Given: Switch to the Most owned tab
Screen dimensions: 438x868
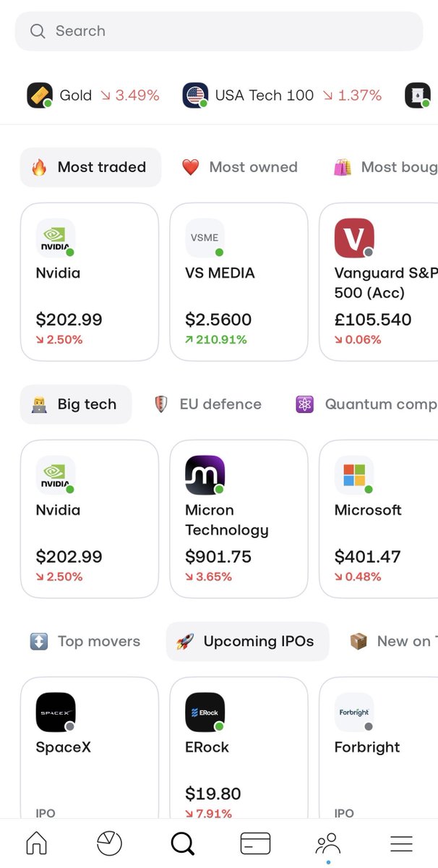Looking at the screenshot, I should tap(239, 167).
